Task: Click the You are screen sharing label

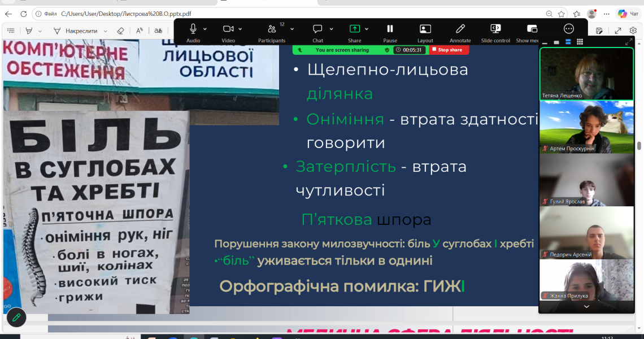Action: 342,50
